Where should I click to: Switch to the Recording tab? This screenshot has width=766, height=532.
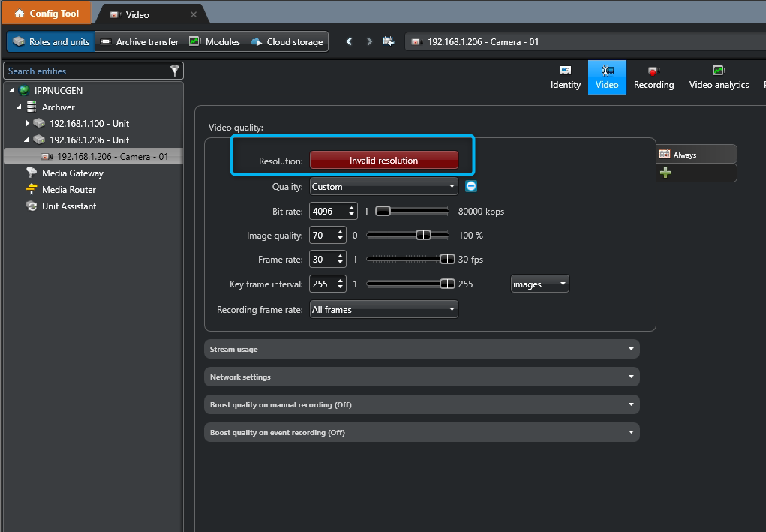653,77
